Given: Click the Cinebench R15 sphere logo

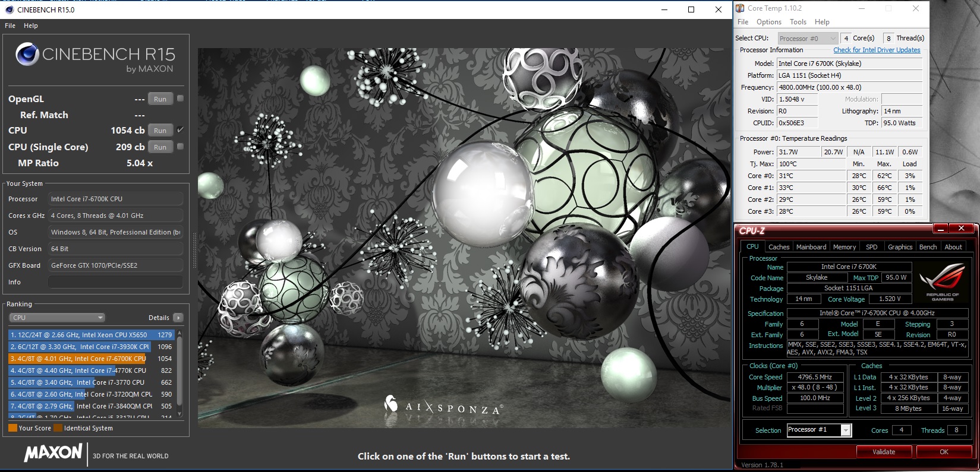Looking at the screenshot, I should tap(27, 55).
